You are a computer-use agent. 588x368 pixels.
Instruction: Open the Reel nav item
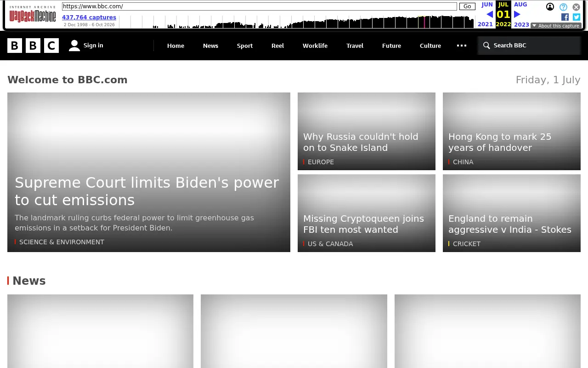click(x=277, y=46)
